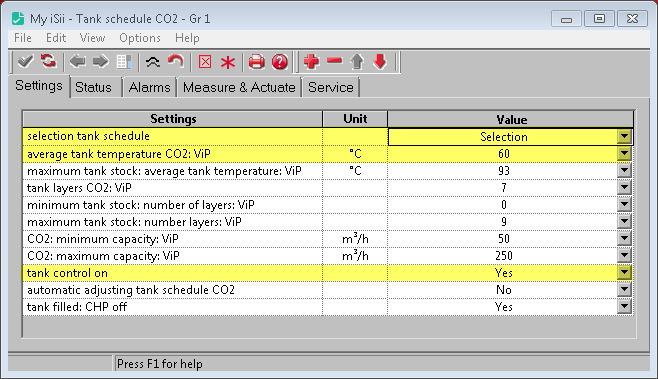Minimize the My iSii window
The width and height of the screenshot is (658, 379).
point(566,19)
